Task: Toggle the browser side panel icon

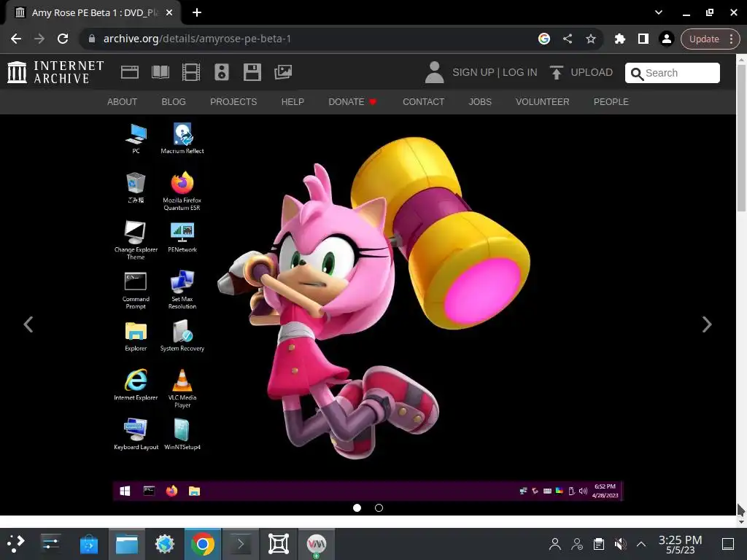Action: click(x=643, y=39)
